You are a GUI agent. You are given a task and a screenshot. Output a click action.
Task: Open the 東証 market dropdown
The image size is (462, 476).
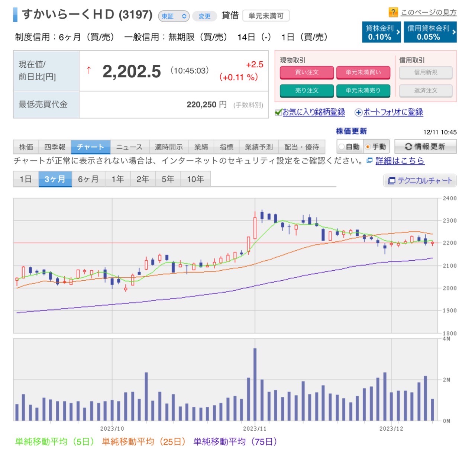point(174,16)
